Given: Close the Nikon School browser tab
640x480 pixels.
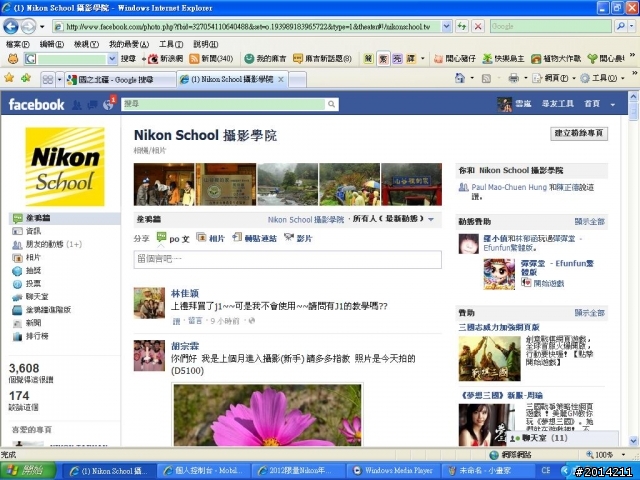Looking at the screenshot, I should click(x=281, y=80).
